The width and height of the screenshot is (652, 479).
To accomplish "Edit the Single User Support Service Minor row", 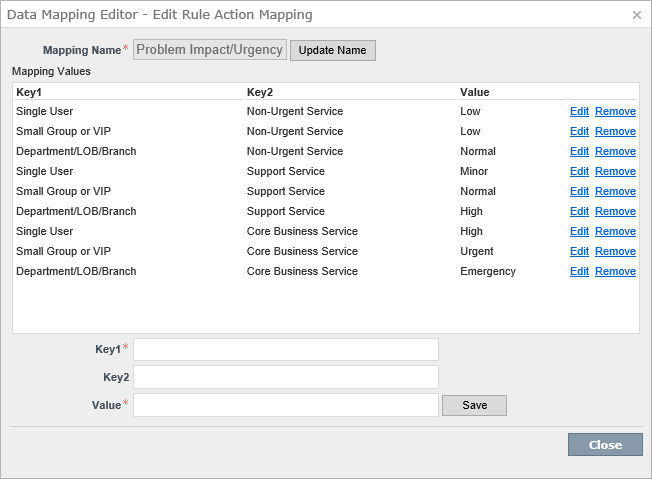I will 579,171.
